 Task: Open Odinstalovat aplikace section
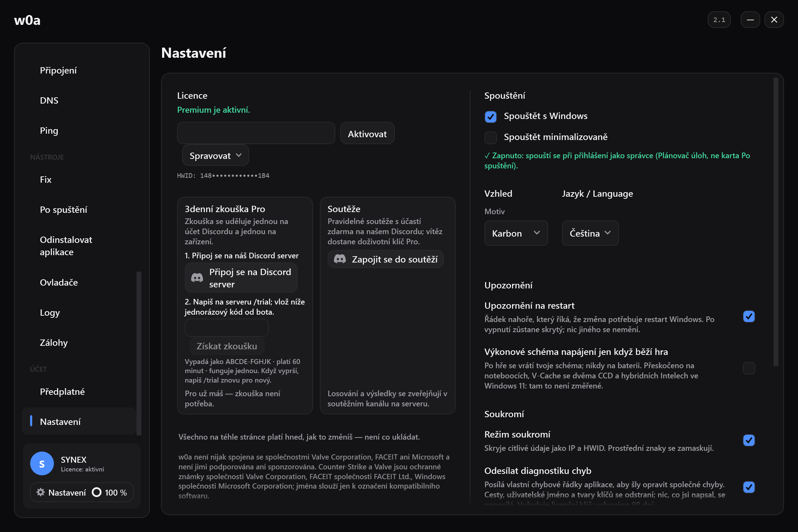pos(79,246)
